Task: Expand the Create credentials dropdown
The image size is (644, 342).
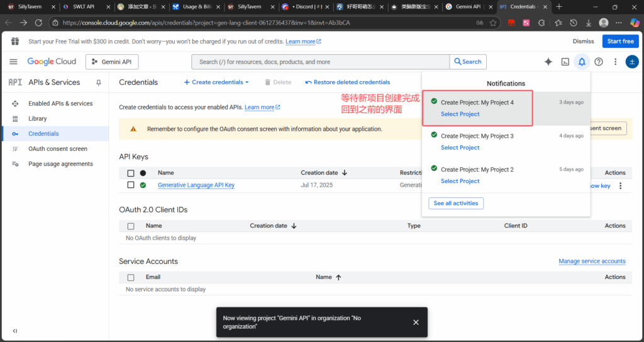Action: tap(216, 82)
